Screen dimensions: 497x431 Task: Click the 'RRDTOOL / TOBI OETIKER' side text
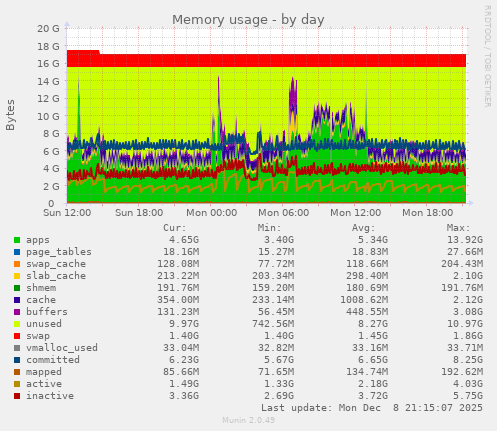coord(488,56)
